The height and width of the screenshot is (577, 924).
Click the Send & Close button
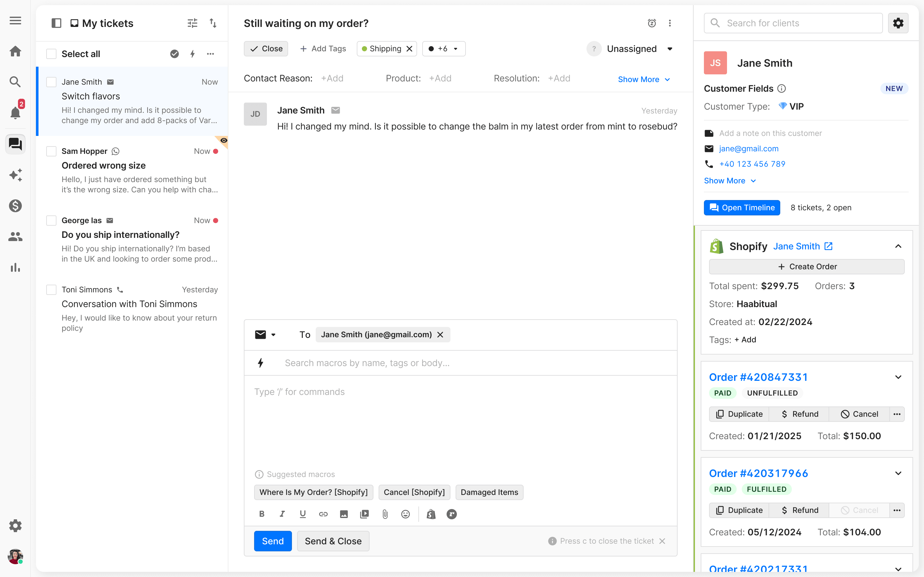pyautogui.click(x=333, y=541)
